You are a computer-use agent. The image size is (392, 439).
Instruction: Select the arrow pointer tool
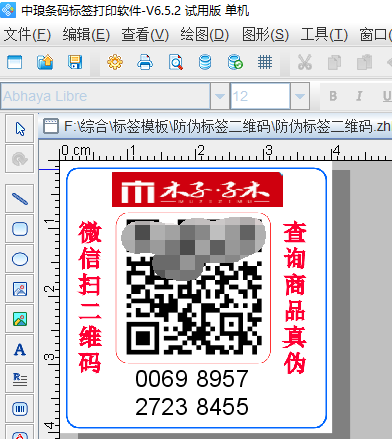coord(20,129)
